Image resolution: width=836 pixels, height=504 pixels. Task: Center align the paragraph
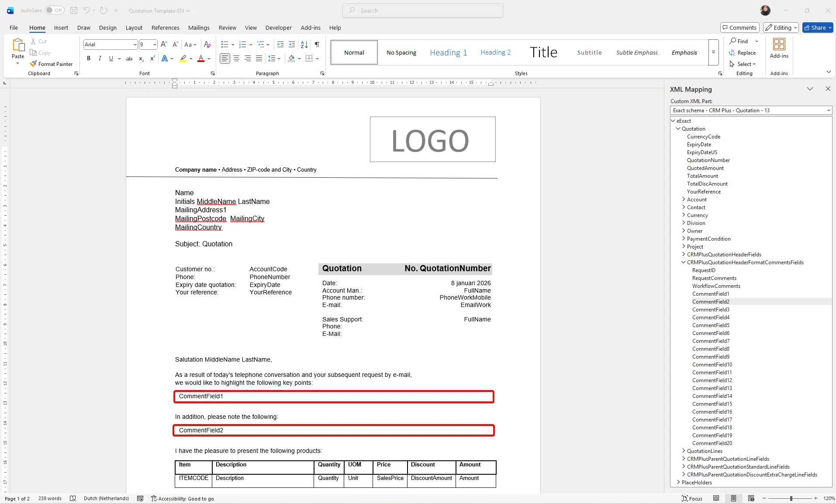[x=236, y=59]
